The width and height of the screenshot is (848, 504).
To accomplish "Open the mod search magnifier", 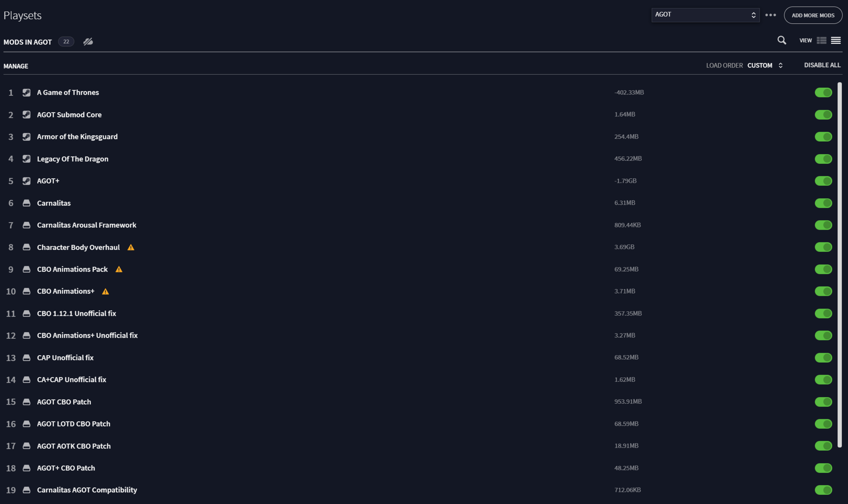I will pos(782,41).
